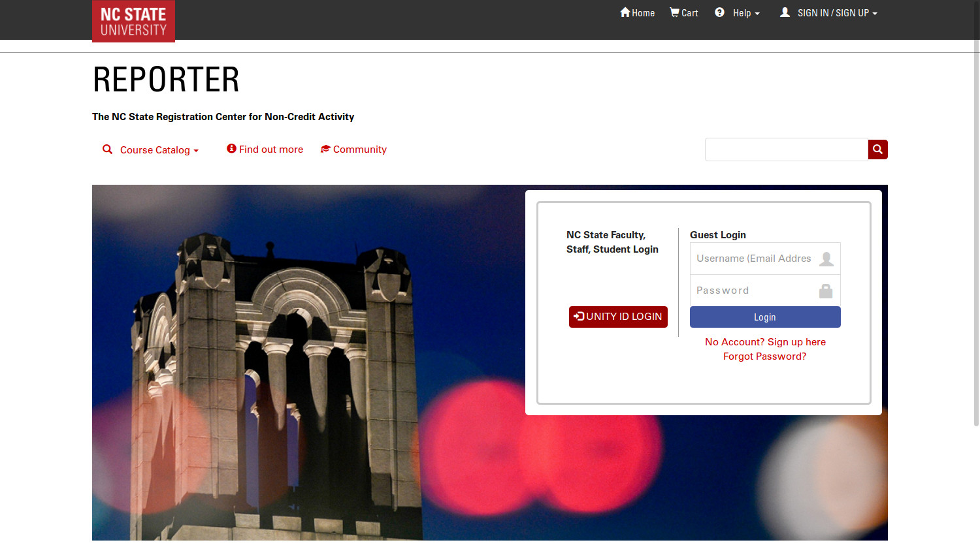Open the Cart menu item
This screenshot has height=551, width=980.
click(684, 12)
